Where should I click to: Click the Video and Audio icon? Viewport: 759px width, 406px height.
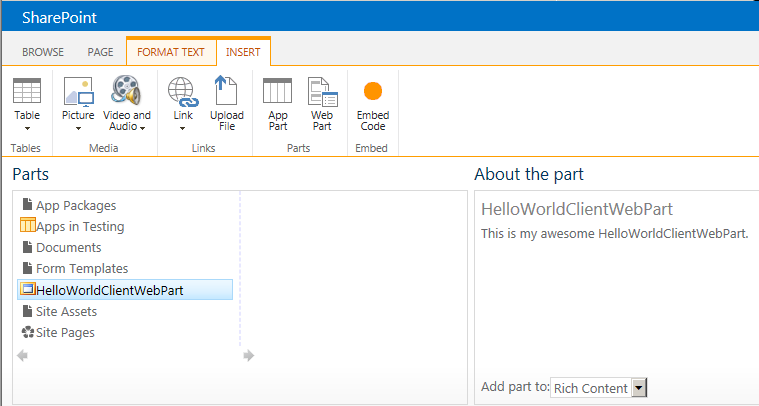(126, 90)
